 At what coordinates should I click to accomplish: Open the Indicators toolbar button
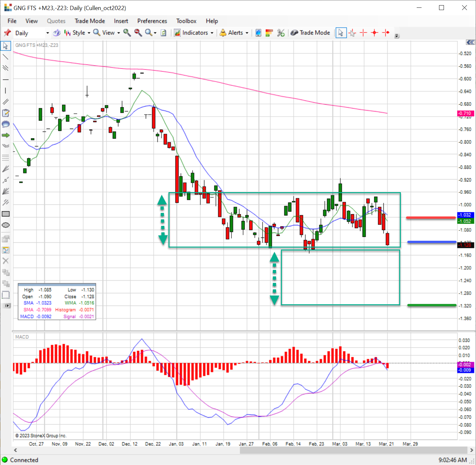191,33
